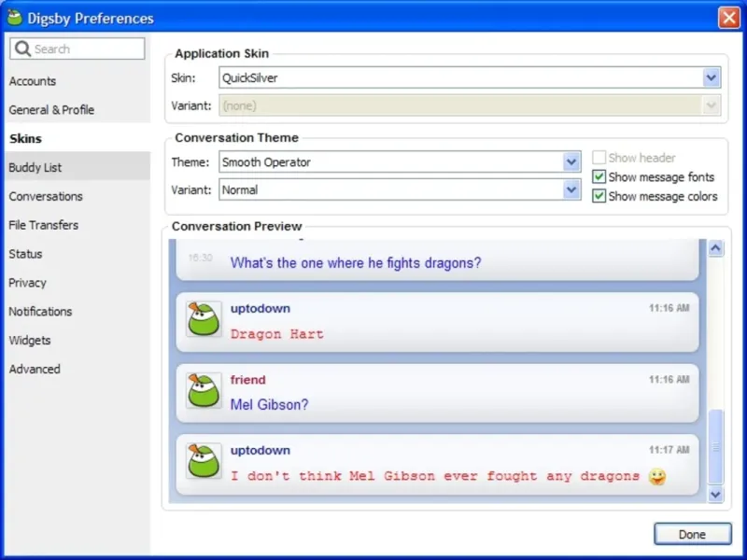Viewport: 747px width, 560px height.
Task: Open the Theme dropdown showing Smooth Operator
Action: (571, 161)
